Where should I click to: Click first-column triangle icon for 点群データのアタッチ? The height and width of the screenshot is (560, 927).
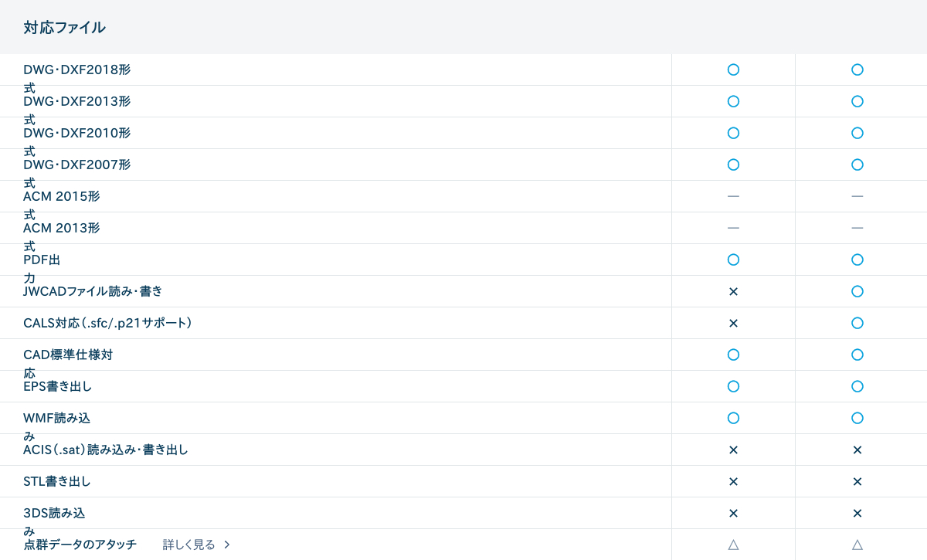tap(733, 545)
